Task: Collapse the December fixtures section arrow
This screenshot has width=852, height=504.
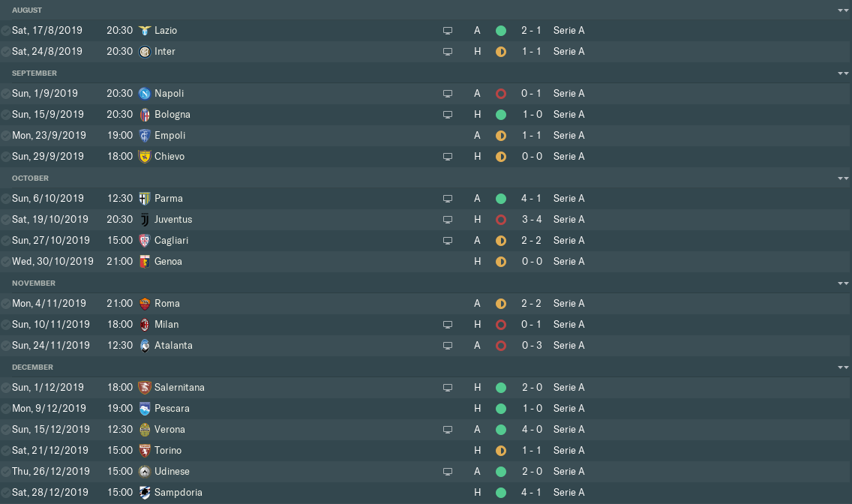Action: [x=843, y=367]
